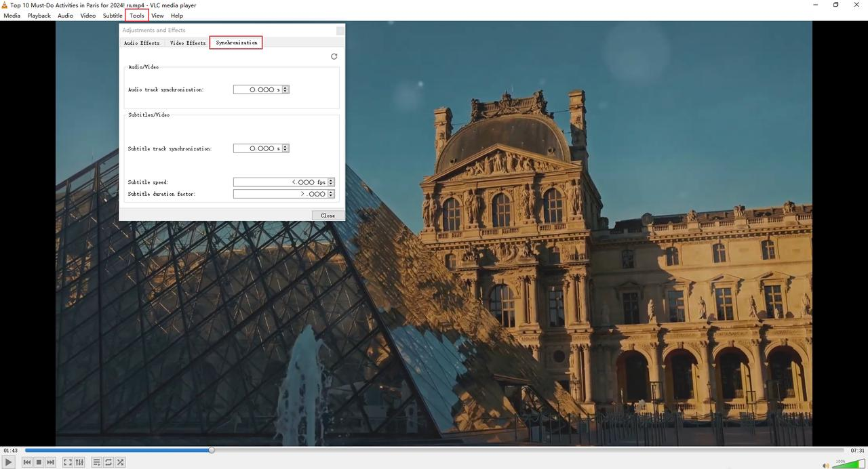868x469 pixels.
Task: Reset synchronization values with refresh icon
Action: point(334,56)
